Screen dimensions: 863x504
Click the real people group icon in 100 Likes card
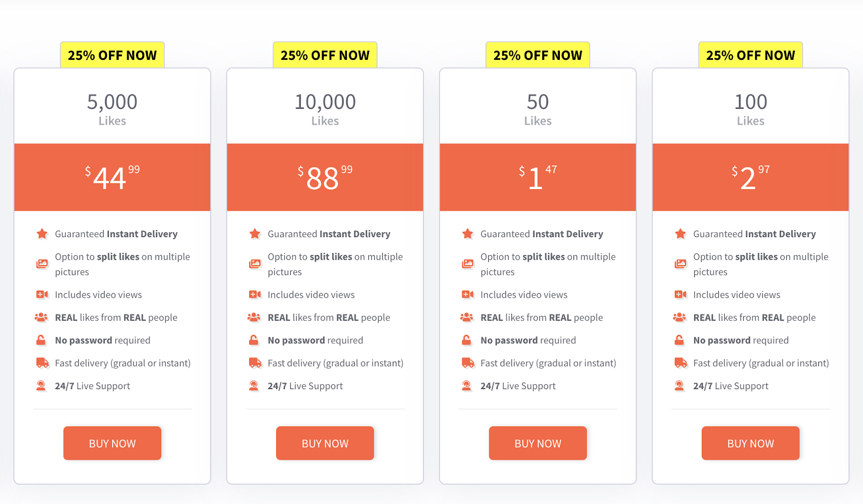[680, 317]
